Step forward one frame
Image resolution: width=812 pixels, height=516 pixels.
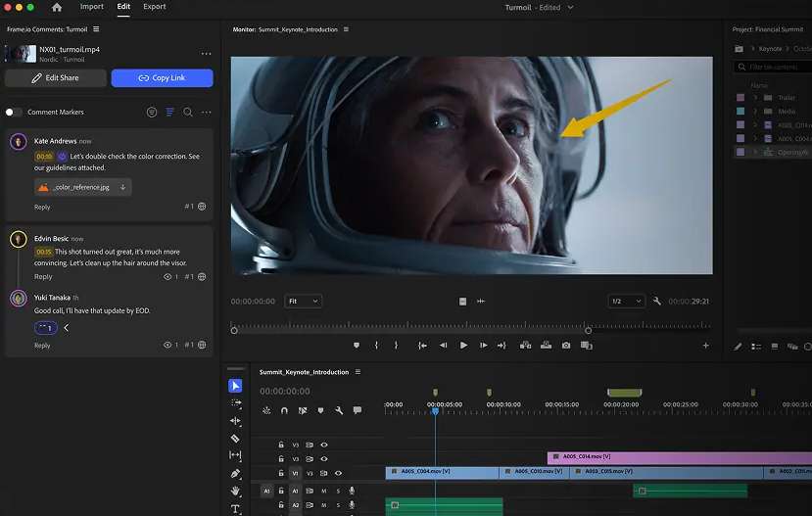click(483, 346)
